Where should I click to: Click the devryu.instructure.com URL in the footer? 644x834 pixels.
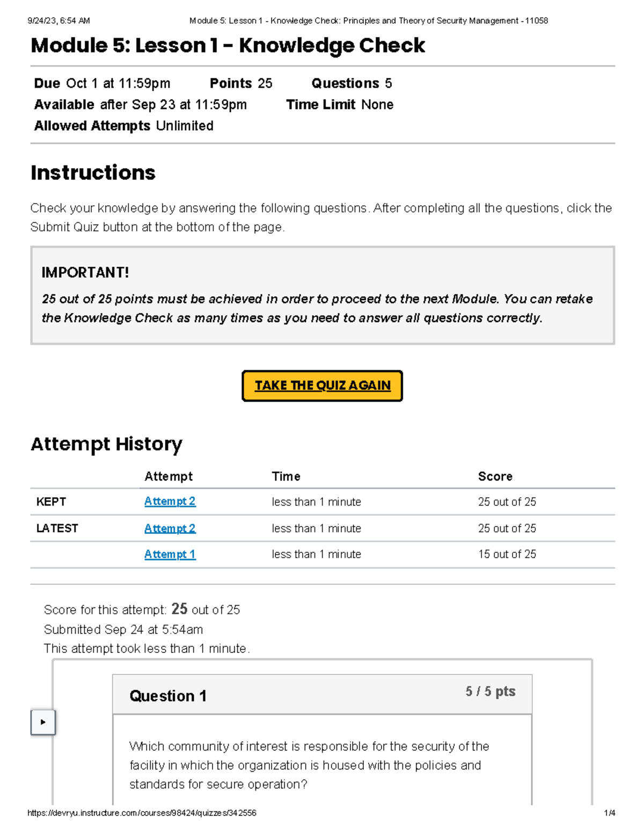(x=142, y=813)
